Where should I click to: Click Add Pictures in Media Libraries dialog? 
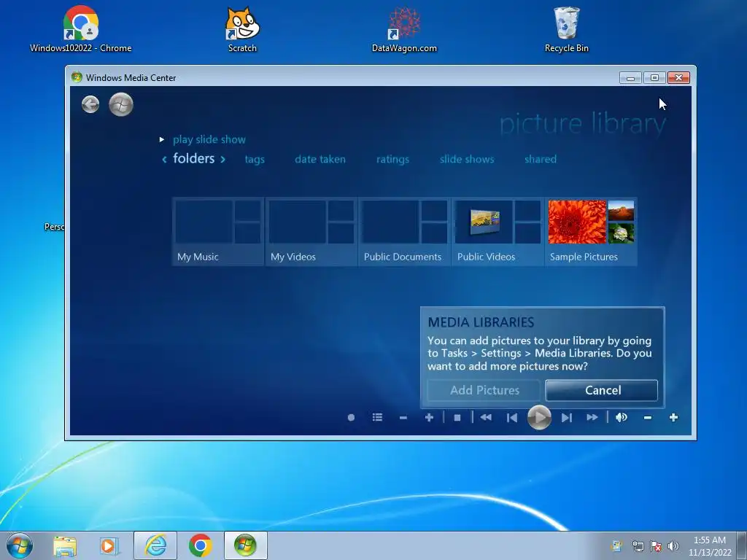click(x=484, y=391)
